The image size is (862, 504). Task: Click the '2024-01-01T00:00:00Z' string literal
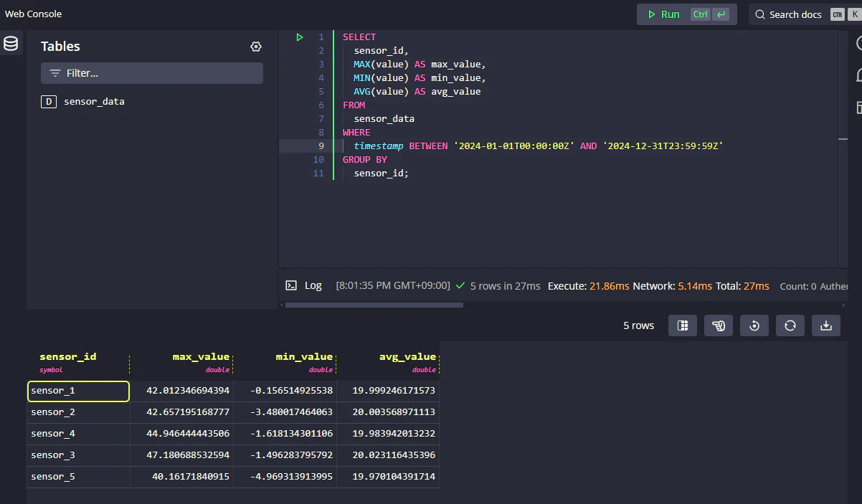(514, 146)
